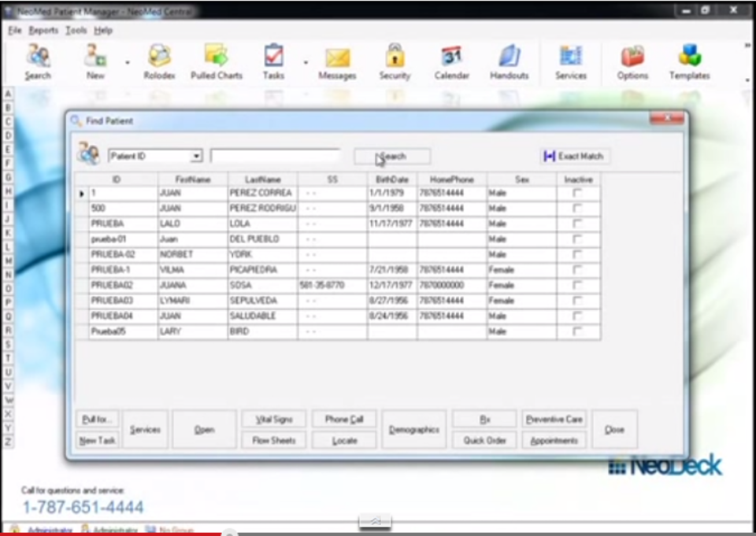View the Calendar
This screenshot has width=756, height=536.
pos(451,60)
